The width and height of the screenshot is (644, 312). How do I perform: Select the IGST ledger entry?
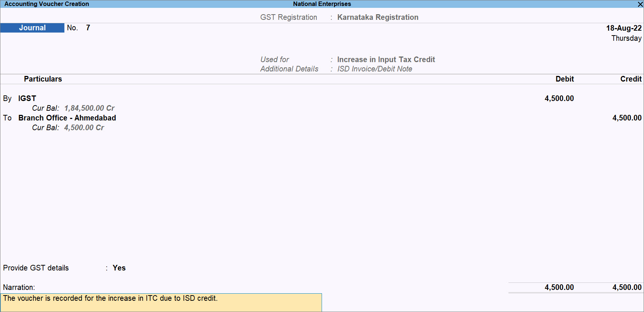point(27,98)
